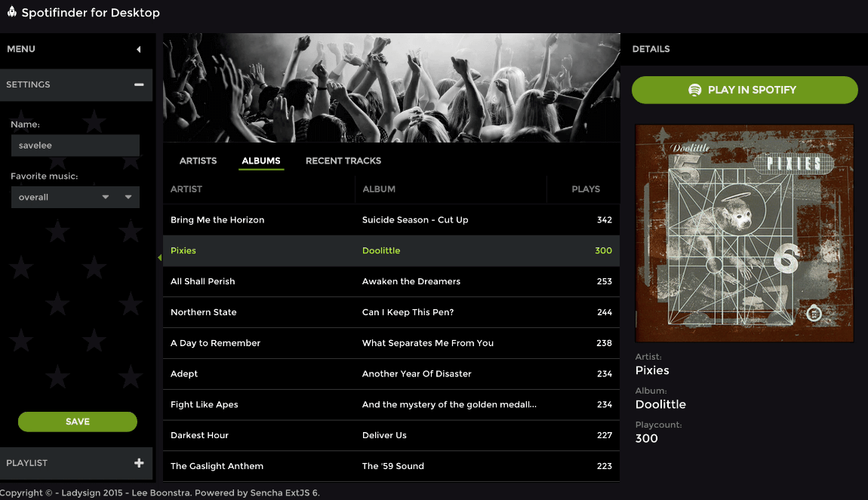Select the Bring Me the Horizon row
The width and height of the screenshot is (868, 500).
click(392, 220)
